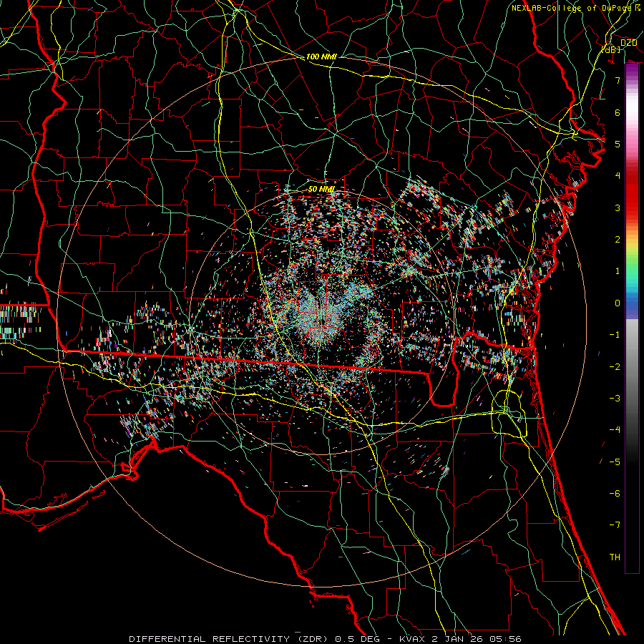Click the -7 tick label on color scale
Image resolution: width=644 pixels, height=644 pixels.
click(615, 525)
